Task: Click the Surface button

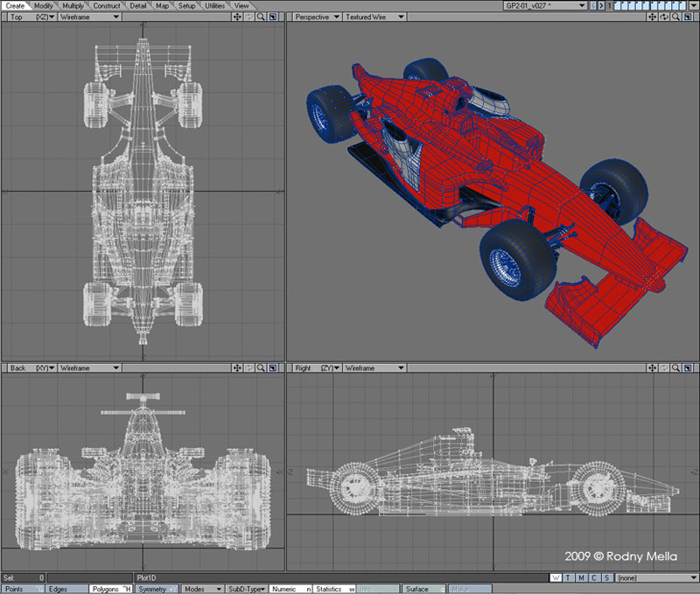Action: pyautogui.click(x=423, y=589)
